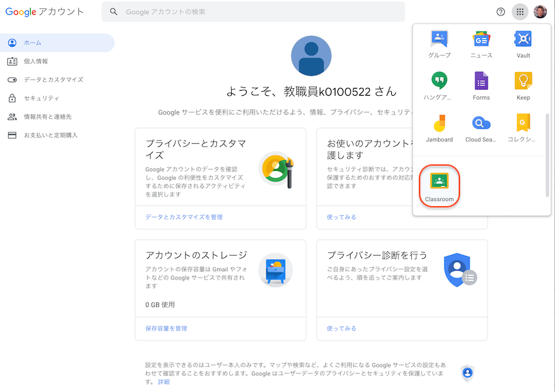Open the account profile avatar
Image resolution: width=555 pixels, height=392 pixels.
coord(540,12)
